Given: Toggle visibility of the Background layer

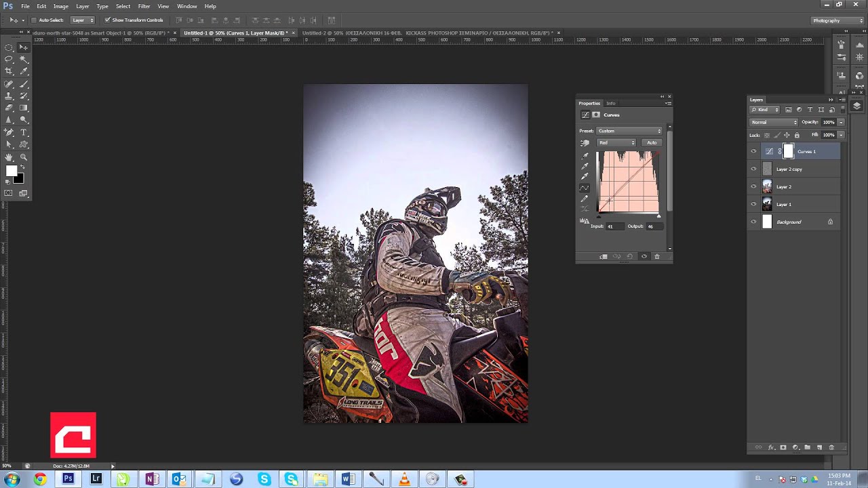Looking at the screenshot, I should [x=753, y=222].
